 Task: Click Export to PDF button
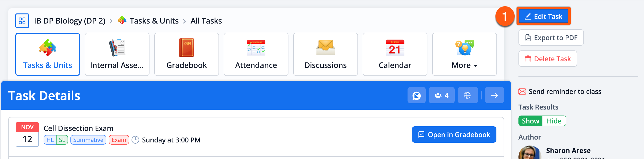pos(551,38)
